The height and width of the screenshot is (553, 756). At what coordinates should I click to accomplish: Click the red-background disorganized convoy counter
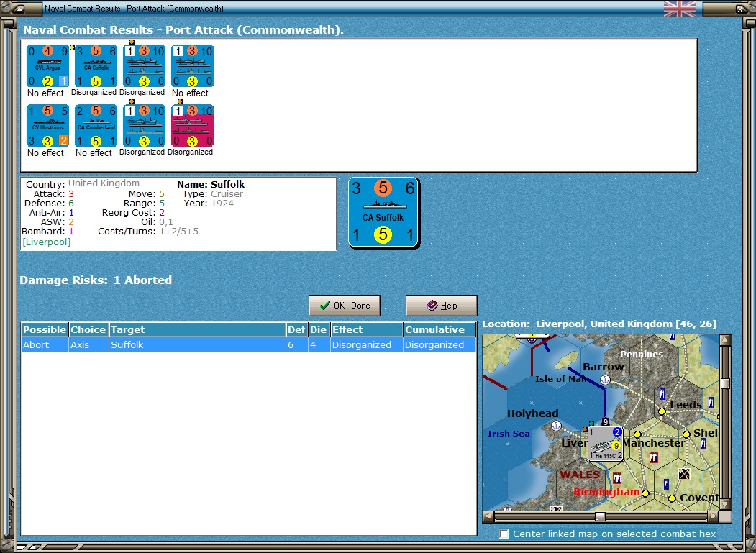[192, 125]
